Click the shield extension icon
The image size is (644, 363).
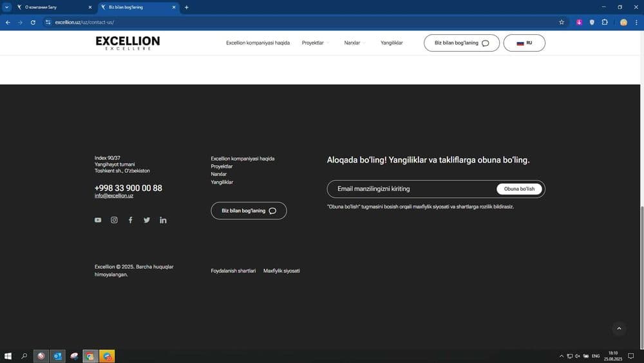[x=592, y=22]
